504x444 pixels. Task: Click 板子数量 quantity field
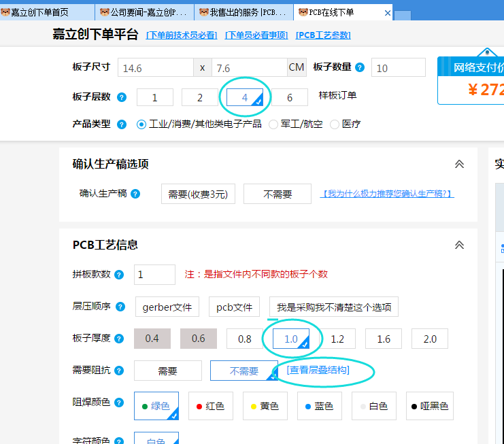(x=399, y=67)
